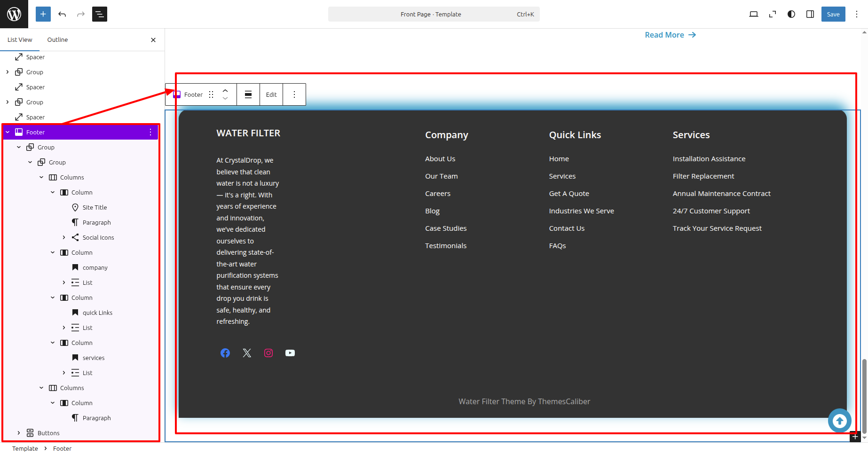The image size is (868, 454).
Task: Click the Contact Us footer link
Action: (567, 228)
